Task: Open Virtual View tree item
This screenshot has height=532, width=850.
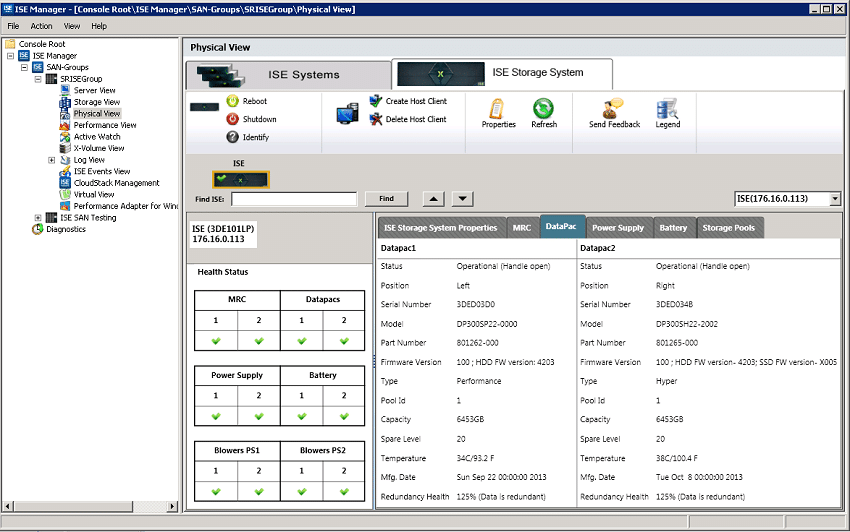Action: pyautogui.click(x=94, y=194)
